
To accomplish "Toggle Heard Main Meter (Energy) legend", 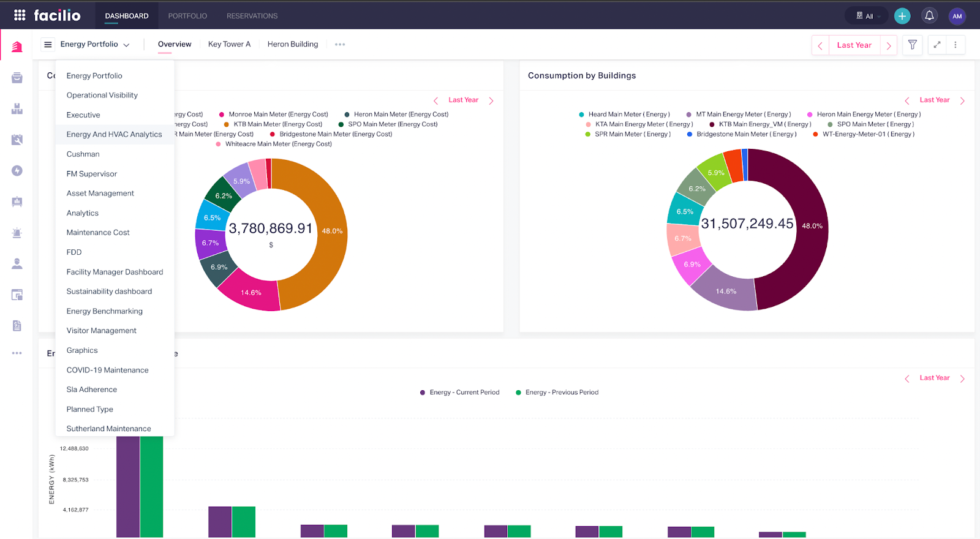I will point(624,115).
